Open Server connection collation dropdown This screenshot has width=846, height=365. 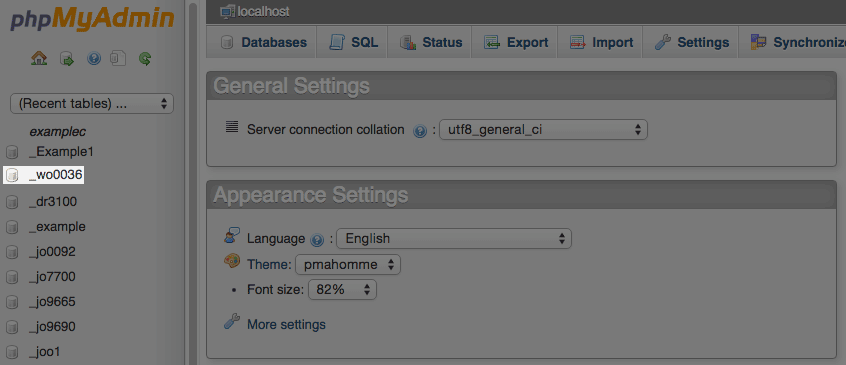tap(543, 129)
